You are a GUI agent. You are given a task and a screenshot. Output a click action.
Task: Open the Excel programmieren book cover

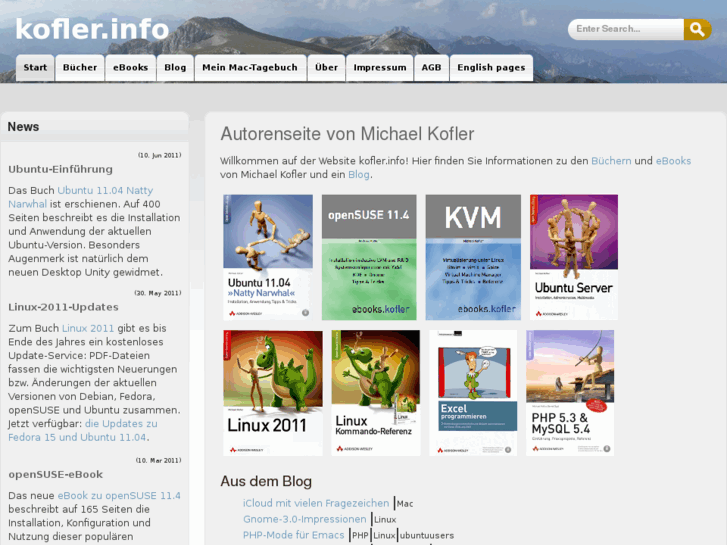click(473, 393)
